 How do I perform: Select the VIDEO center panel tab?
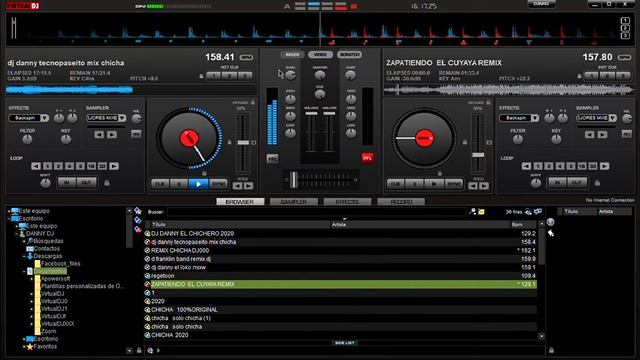tap(320, 54)
